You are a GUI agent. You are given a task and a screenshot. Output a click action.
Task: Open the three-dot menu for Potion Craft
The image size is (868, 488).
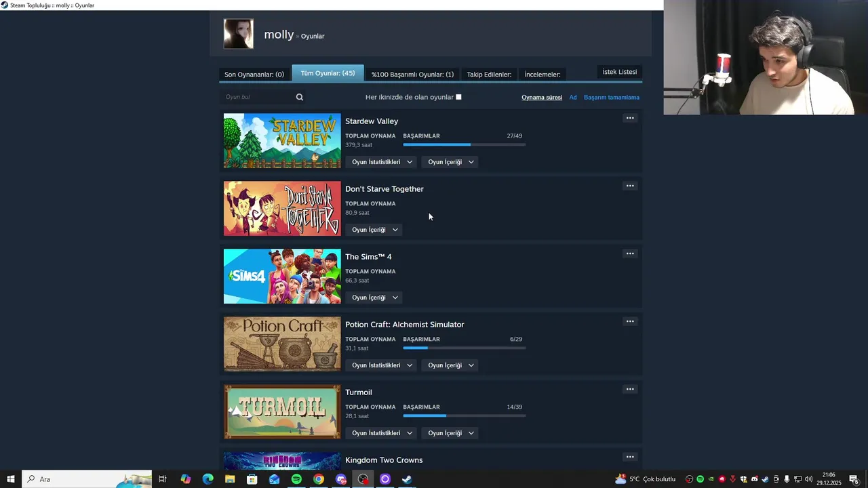[x=630, y=321]
